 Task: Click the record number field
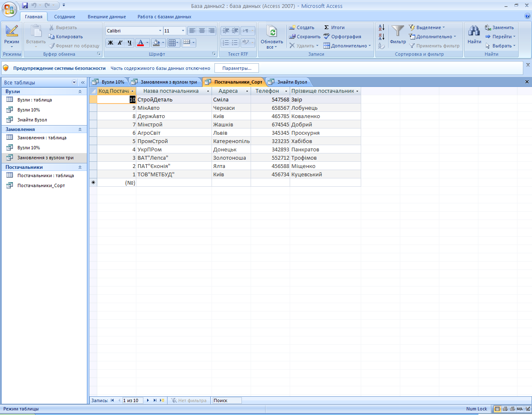(132, 400)
